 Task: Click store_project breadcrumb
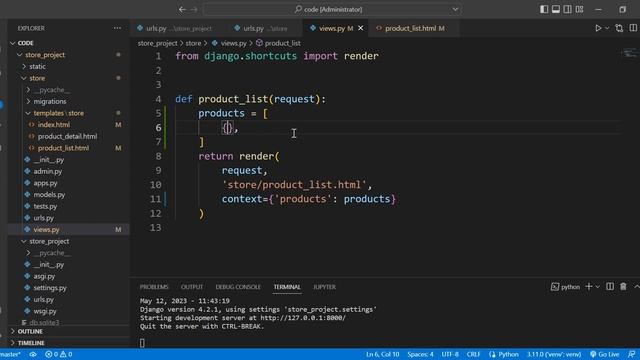click(158, 43)
